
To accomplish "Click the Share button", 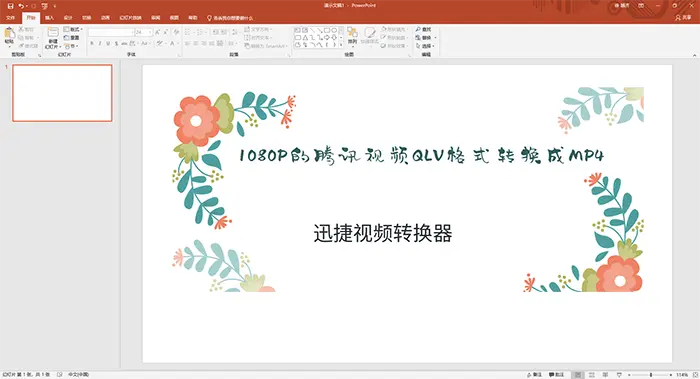I will pos(683,18).
